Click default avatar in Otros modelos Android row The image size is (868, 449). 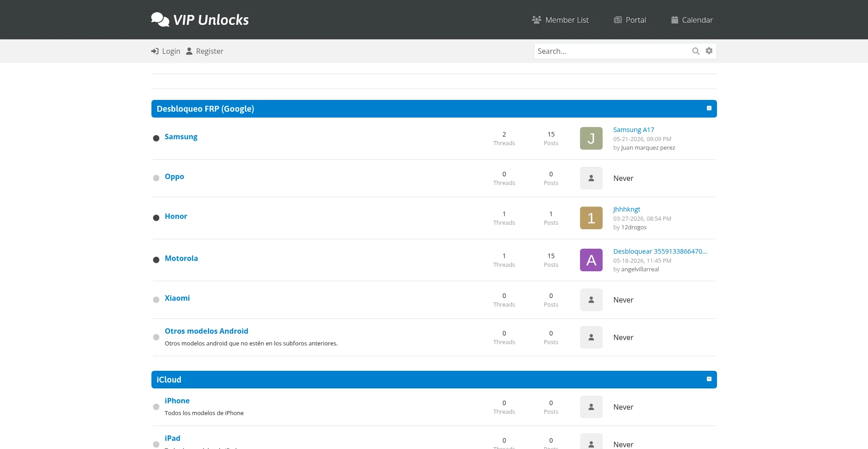coord(591,337)
